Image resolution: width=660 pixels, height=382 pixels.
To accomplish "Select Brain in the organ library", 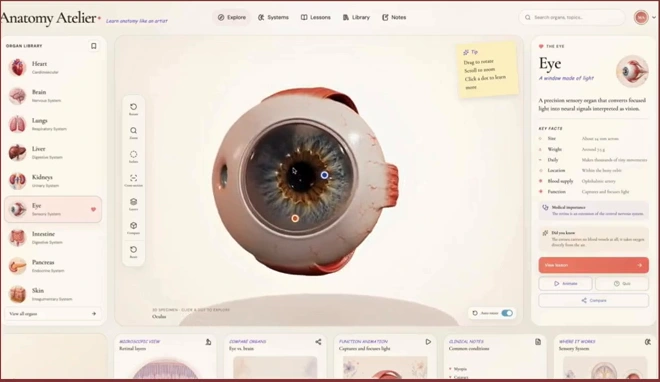I will 53,96.
